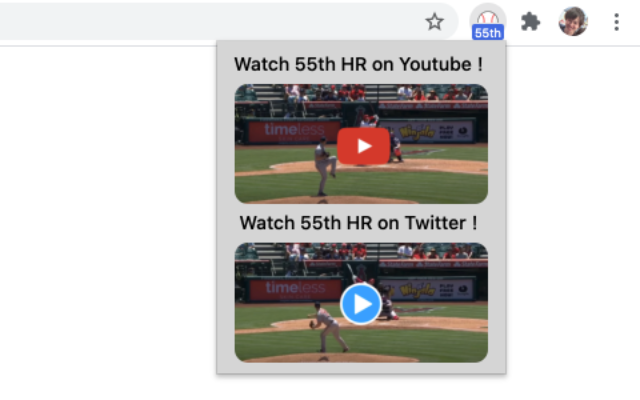This screenshot has height=400, width=640.
Task: Play the 55th HR video on YouTube
Action: coord(363,146)
